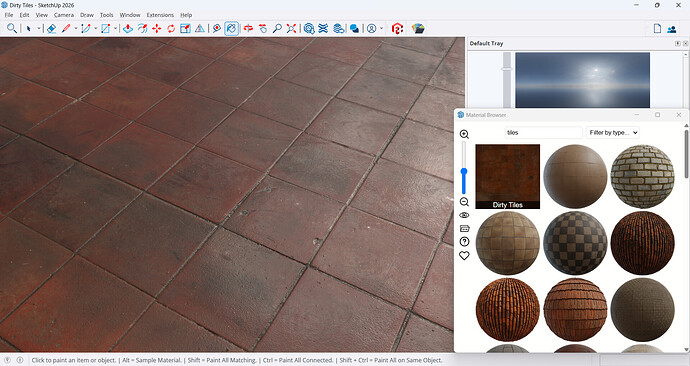Click the Material Browser vertical scrollbar

point(686,154)
